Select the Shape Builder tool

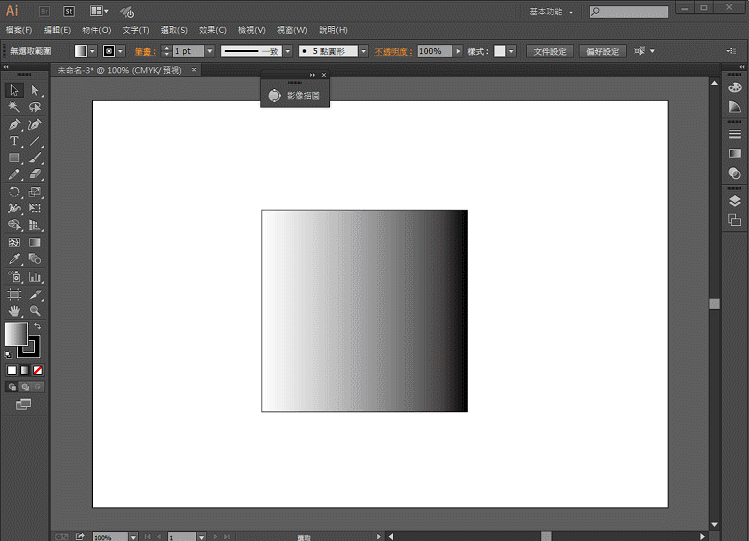pos(14,225)
